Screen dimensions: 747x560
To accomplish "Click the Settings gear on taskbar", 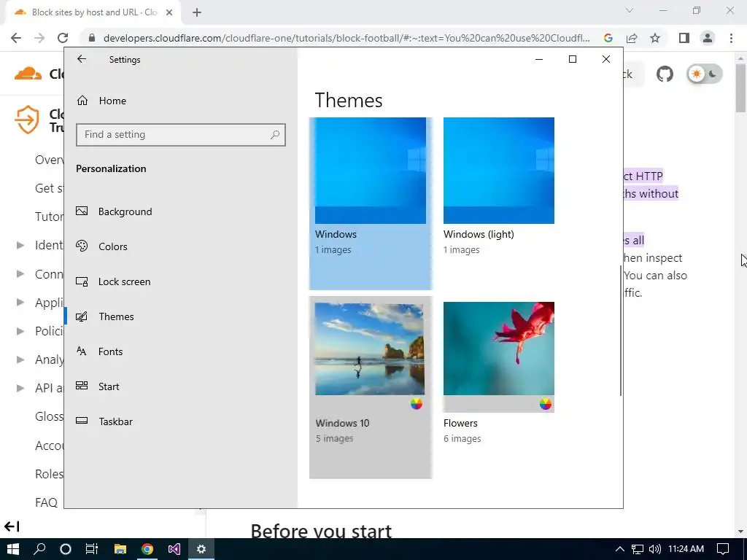I will (201, 549).
